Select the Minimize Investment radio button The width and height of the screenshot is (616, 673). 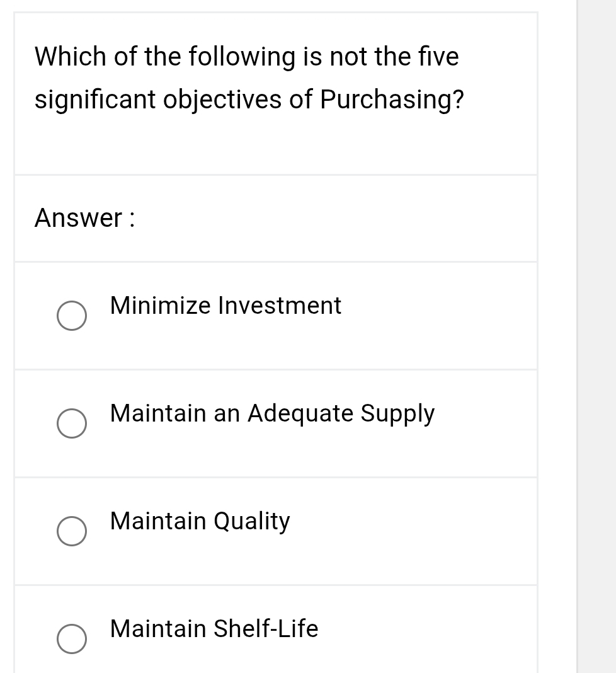pos(72,316)
